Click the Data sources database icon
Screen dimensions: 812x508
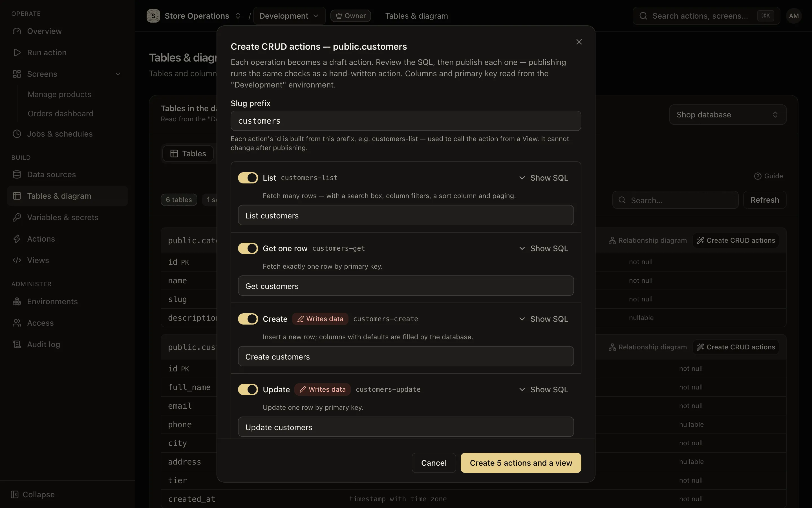pos(17,174)
